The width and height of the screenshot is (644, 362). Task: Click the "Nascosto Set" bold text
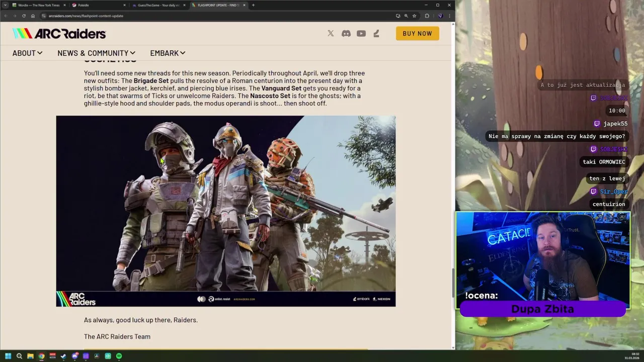(x=270, y=96)
